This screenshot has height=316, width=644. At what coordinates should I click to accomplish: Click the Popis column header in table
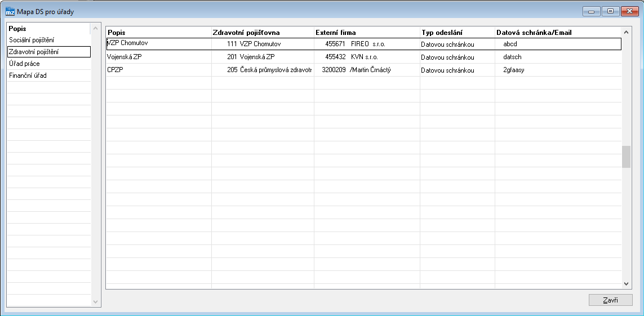(x=117, y=33)
